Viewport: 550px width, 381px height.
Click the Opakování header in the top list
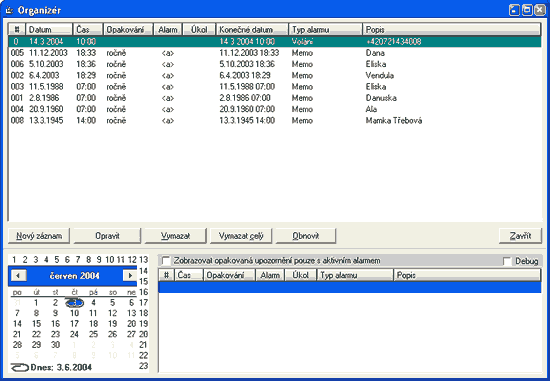pos(128,29)
